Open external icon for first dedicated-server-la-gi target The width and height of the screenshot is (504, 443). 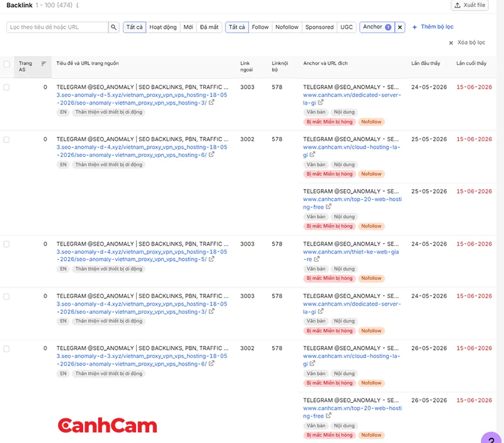point(321,102)
